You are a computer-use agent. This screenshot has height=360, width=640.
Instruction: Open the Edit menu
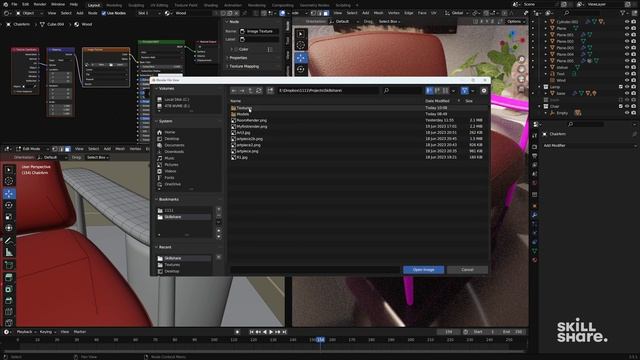25,4
